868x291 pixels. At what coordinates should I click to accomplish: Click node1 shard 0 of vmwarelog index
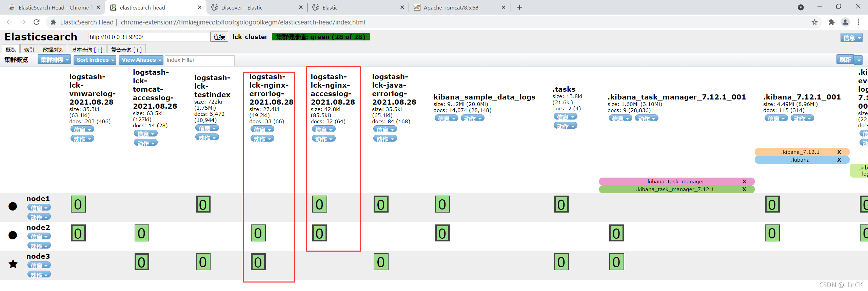[x=78, y=204]
